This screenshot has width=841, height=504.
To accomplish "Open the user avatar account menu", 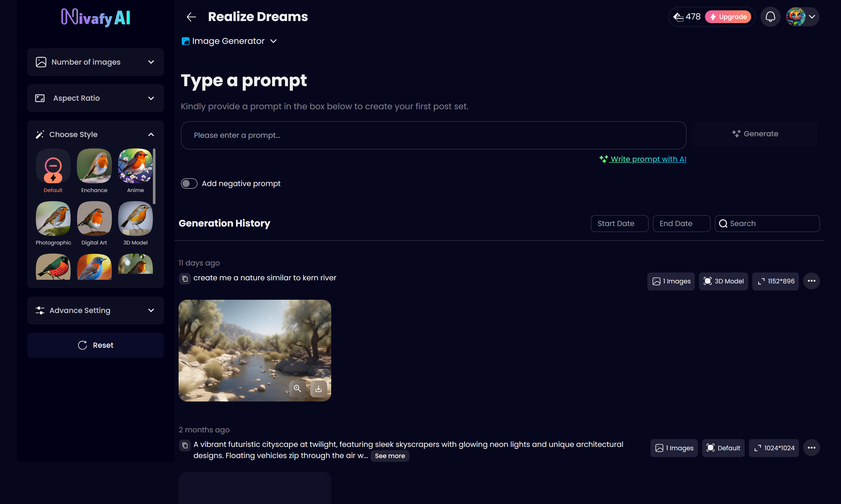I will tap(802, 17).
